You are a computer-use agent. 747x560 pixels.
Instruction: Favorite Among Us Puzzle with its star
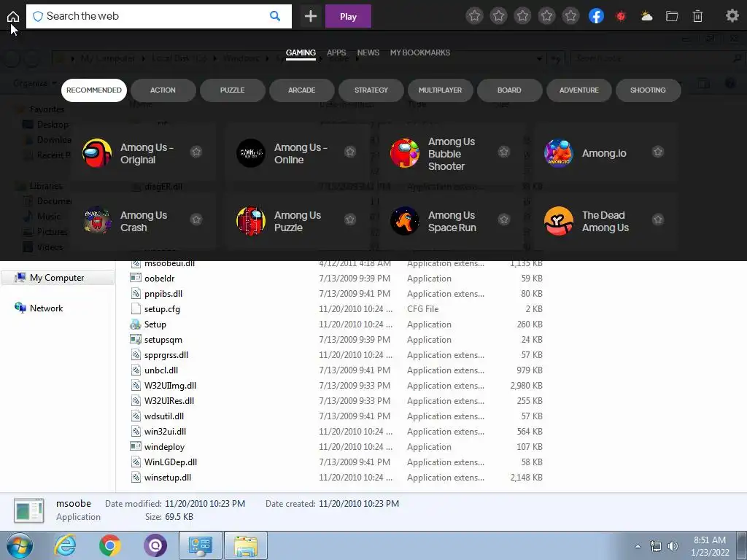pos(349,219)
